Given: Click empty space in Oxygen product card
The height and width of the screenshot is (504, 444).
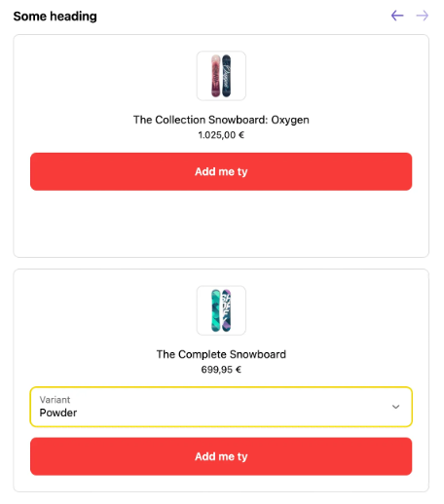Looking at the screenshot, I should click(x=221, y=224).
